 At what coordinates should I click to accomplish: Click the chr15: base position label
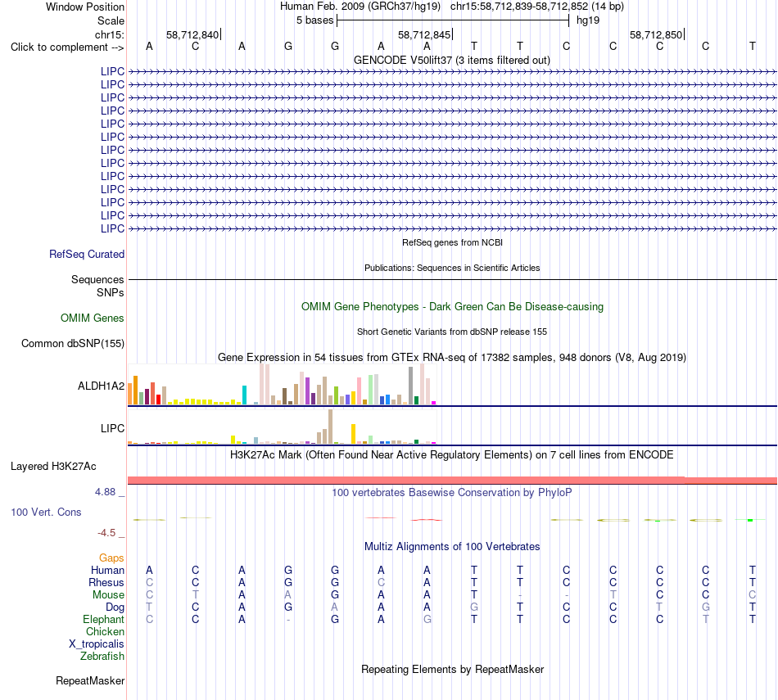click(x=109, y=34)
